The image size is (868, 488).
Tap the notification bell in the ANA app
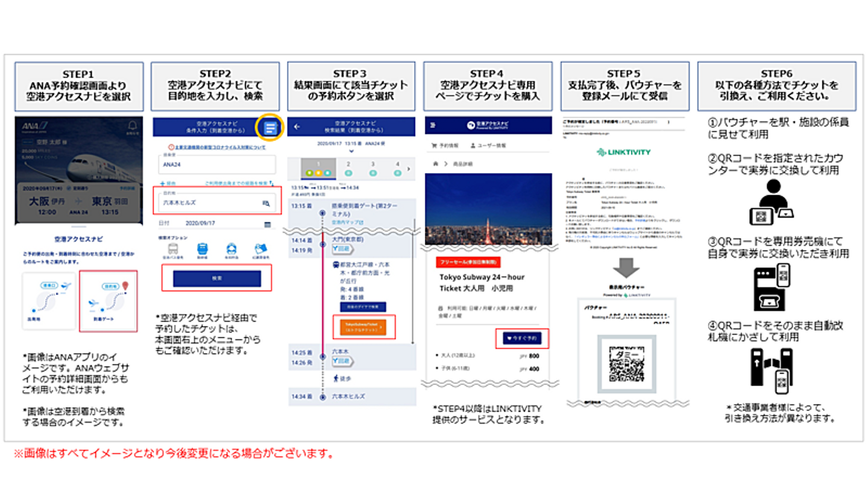click(133, 125)
